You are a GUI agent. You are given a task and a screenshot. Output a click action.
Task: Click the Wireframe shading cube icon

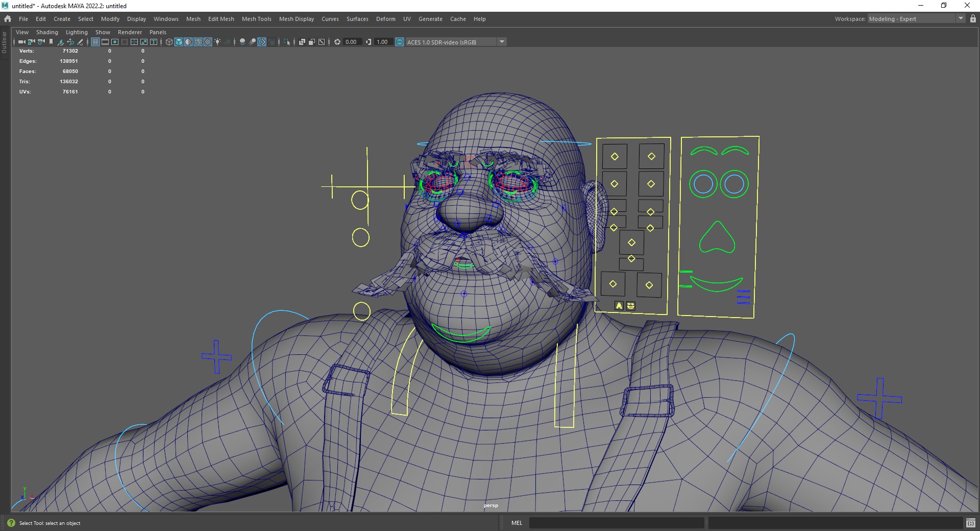(x=169, y=42)
